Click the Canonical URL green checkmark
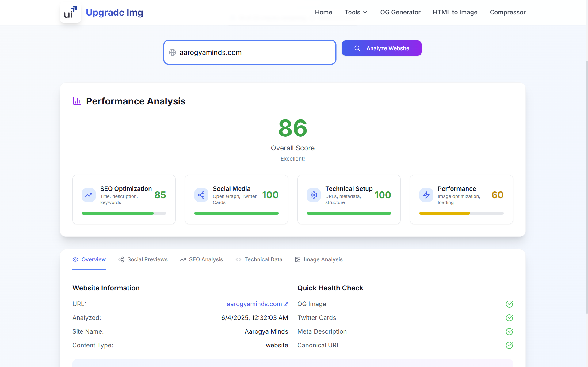The image size is (588, 367). [x=509, y=345]
